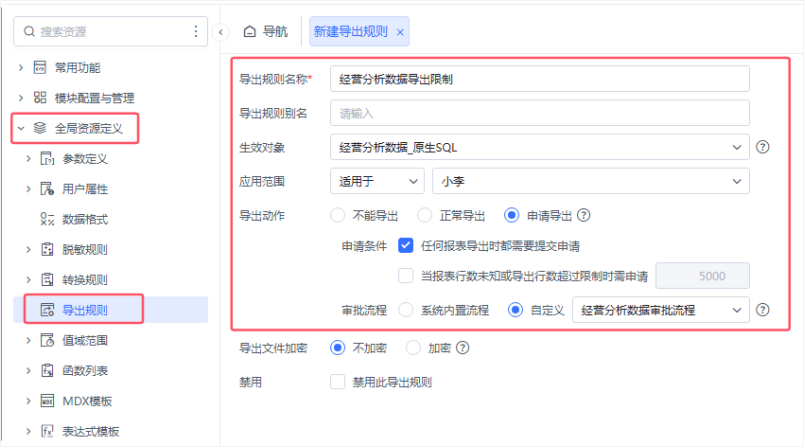The height and width of the screenshot is (448, 805).
Task: Open help icon next to 申请导出
Action: tap(583, 216)
